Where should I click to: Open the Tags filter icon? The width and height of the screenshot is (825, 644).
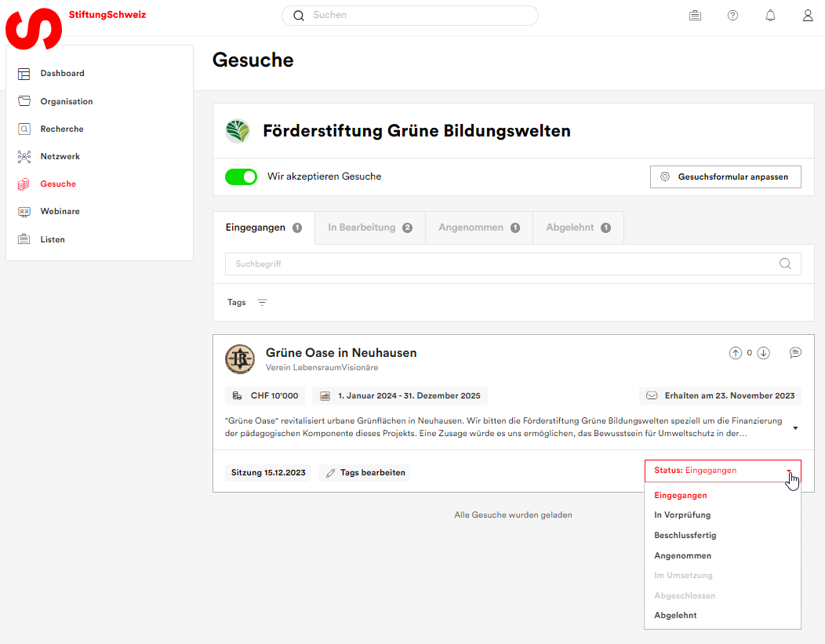[x=262, y=302]
